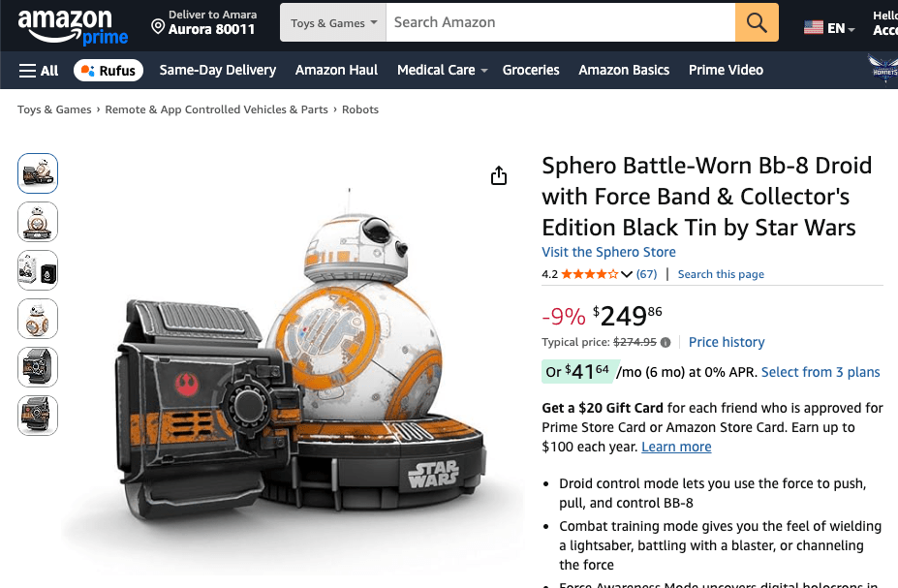Image resolution: width=898 pixels, height=588 pixels.
Task: Open the All hamburger menu
Action: coord(39,70)
